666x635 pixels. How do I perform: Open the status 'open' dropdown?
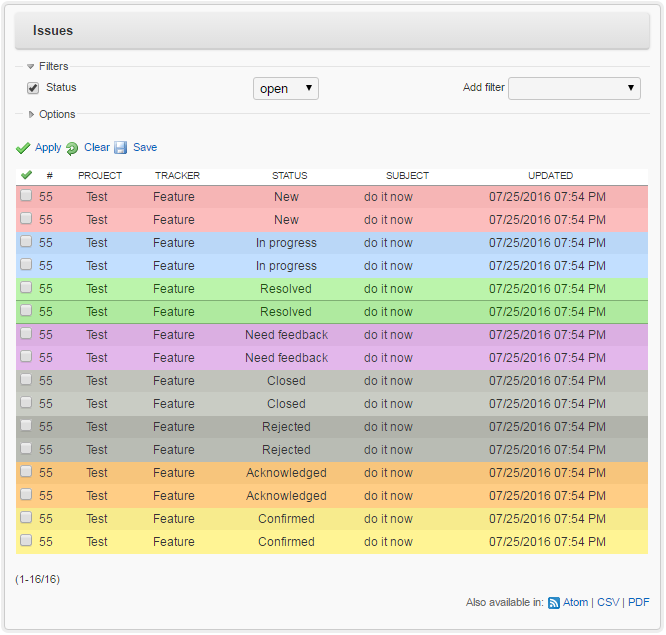click(285, 89)
